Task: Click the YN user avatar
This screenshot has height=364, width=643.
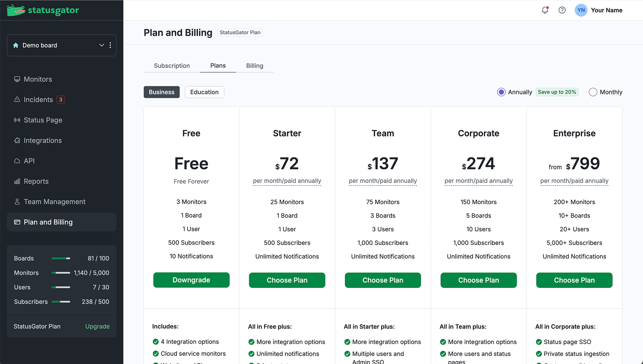Action: click(581, 10)
